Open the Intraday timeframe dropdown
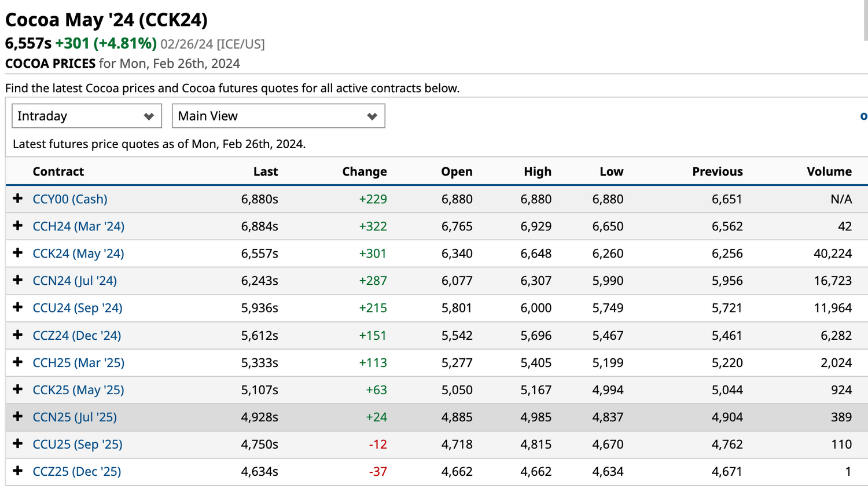The image size is (868, 503). coord(86,115)
